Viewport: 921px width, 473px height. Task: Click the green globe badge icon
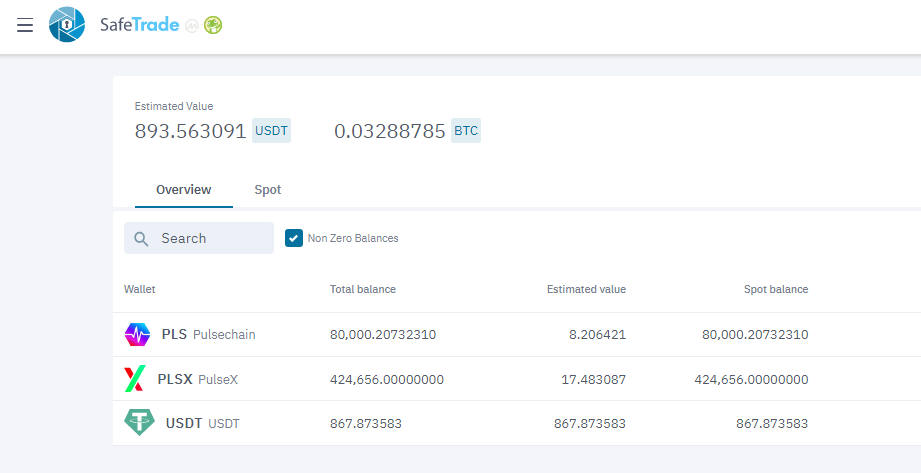213,25
